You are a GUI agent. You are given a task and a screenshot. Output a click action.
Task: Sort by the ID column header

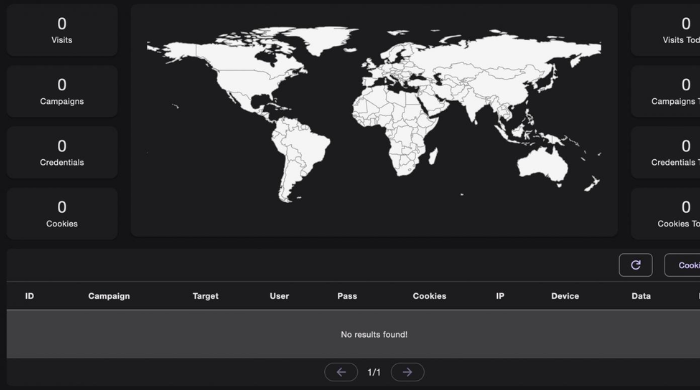29,296
